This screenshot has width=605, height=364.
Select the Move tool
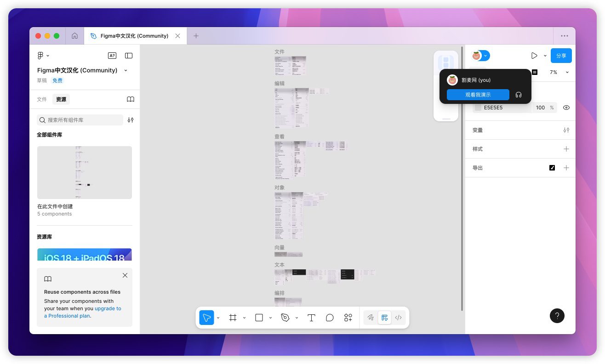point(206,318)
